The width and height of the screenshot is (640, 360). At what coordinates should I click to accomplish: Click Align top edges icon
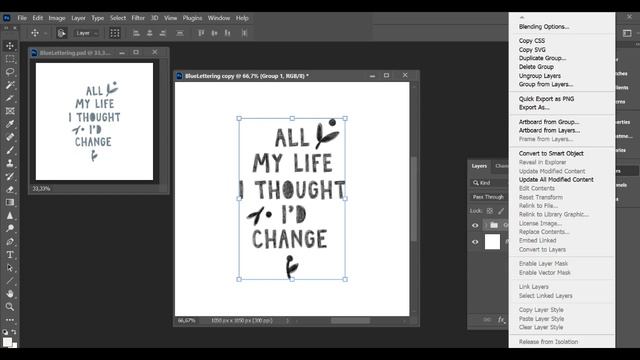[x=201, y=33]
